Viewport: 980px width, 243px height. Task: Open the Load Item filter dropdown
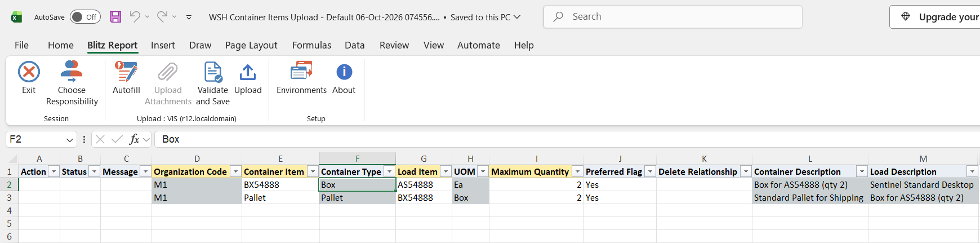coord(446,171)
